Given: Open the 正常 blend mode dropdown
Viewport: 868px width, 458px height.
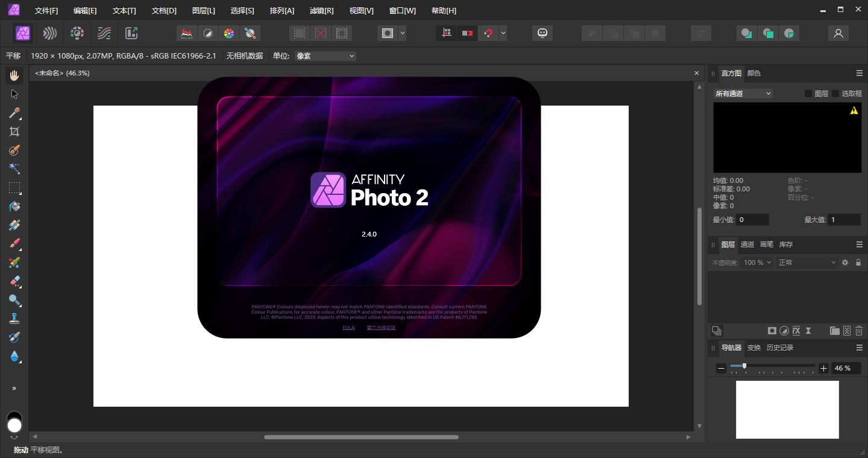Looking at the screenshot, I should [x=807, y=262].
